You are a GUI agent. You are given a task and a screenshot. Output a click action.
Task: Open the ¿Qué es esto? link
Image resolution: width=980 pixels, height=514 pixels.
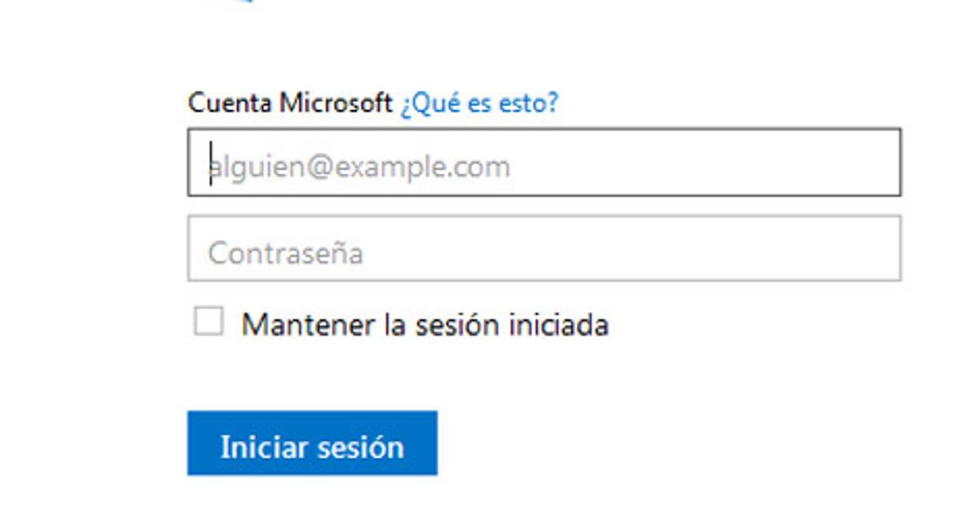click(x=479, y=104)
